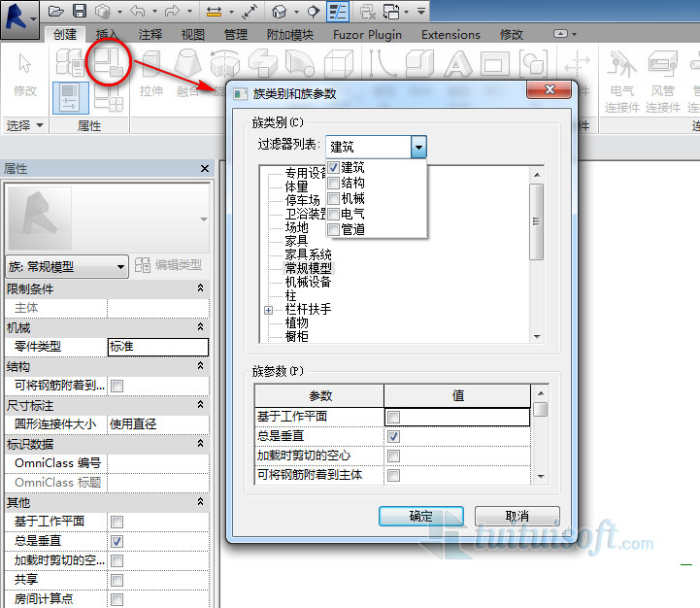This screenshot has width=700, height=608.
Task: Click the 确定 button
Action: click(421, 516)
